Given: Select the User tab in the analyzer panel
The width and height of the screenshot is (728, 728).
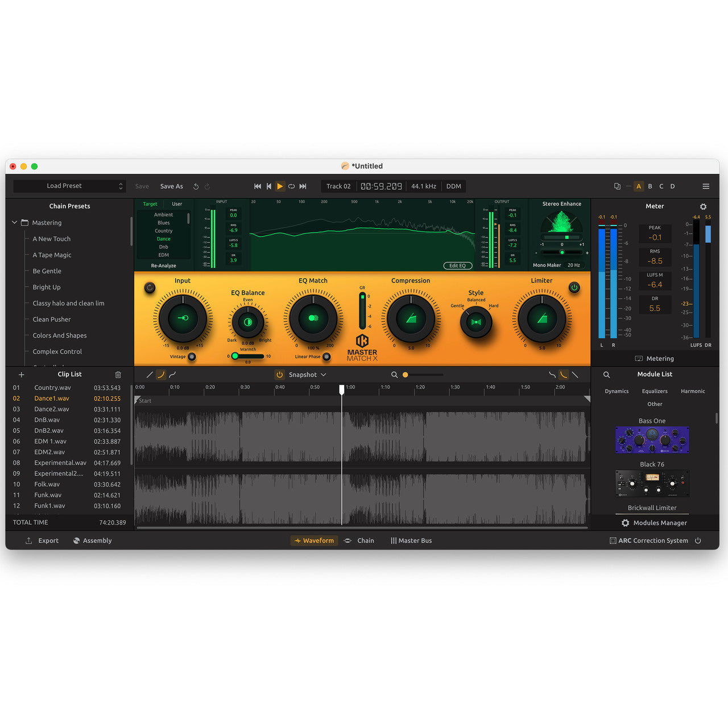Looking at the screenshot, I should 177,204.
